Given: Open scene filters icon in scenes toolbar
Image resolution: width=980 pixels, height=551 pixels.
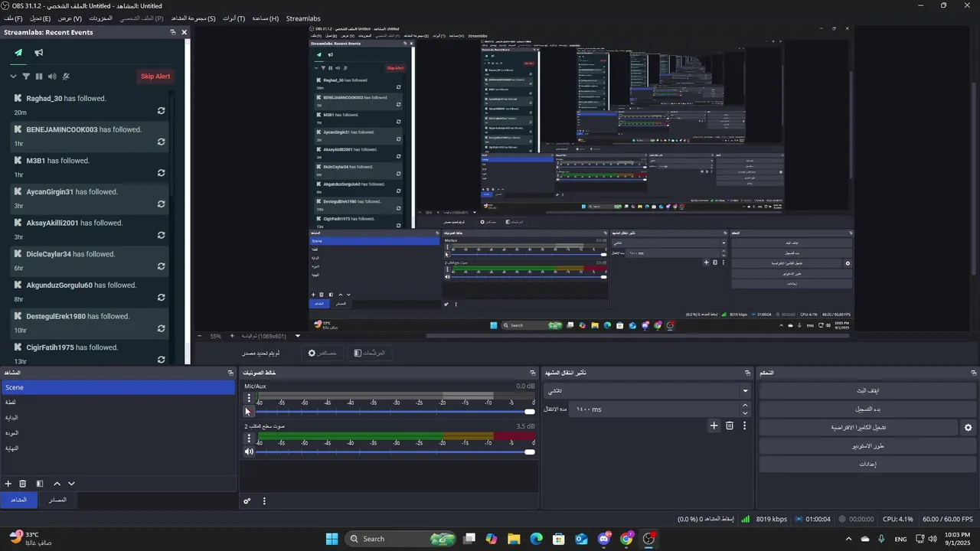Looking at the screenshot, I should tap(40, 484).
